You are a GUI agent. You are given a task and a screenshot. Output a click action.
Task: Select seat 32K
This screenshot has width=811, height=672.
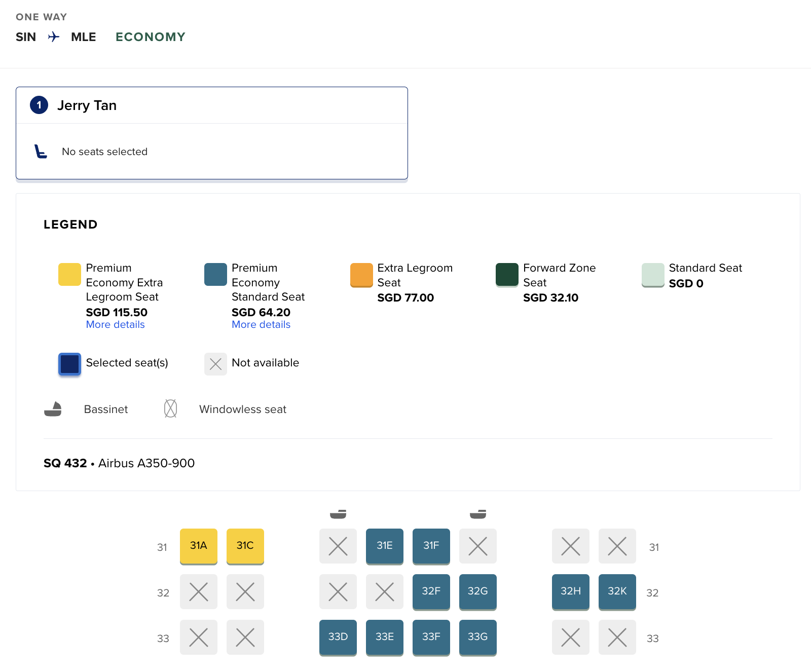click(617, 591)
